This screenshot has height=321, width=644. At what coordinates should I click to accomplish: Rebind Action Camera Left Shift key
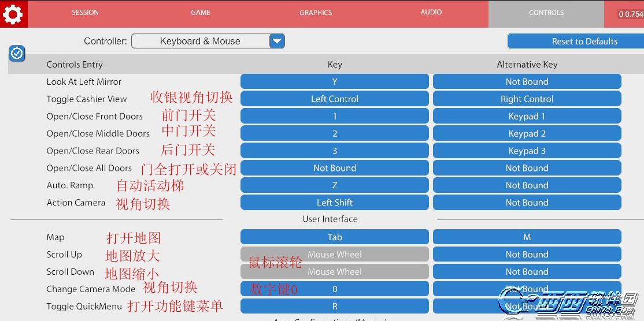click(x=334, y=202)
